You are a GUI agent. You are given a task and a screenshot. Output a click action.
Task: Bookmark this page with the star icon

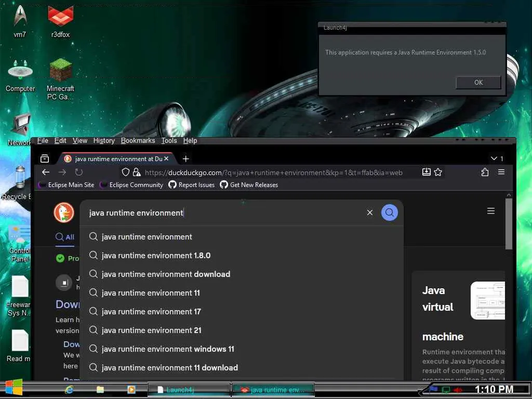438,172
